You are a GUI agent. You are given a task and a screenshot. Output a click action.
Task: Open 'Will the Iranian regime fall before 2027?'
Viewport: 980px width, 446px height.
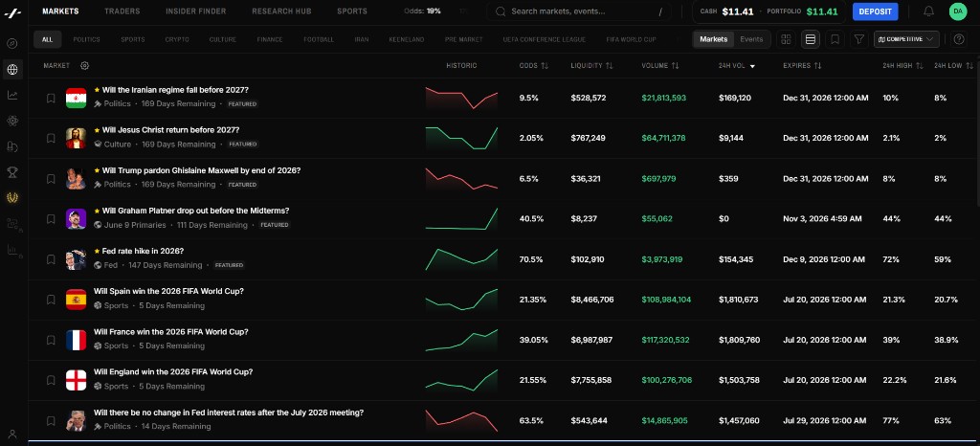click(175, 90)
